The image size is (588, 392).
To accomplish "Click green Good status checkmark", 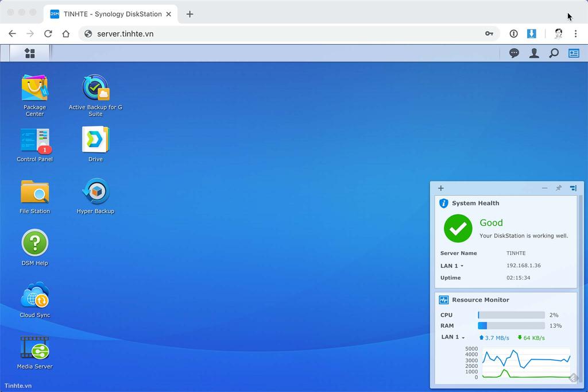I will (x=458, y=228).
